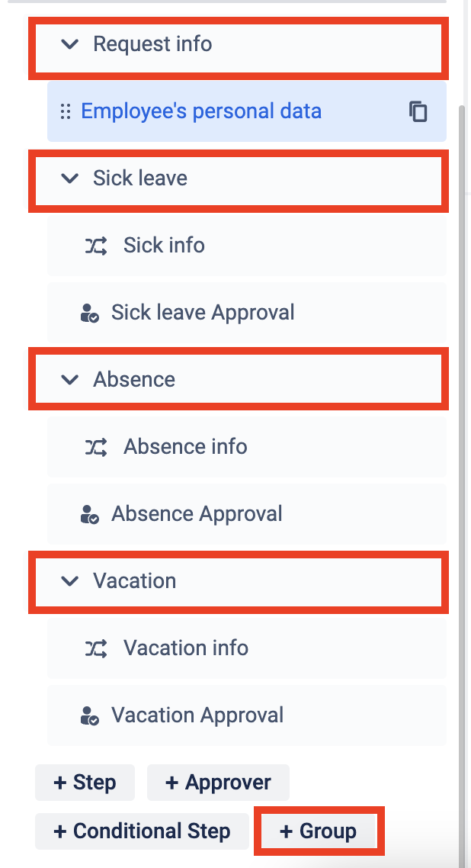Image resolution: width=471 pixels, height=868 pixels.
Task: Select the Vacation info step
Action: coord(186,648)
